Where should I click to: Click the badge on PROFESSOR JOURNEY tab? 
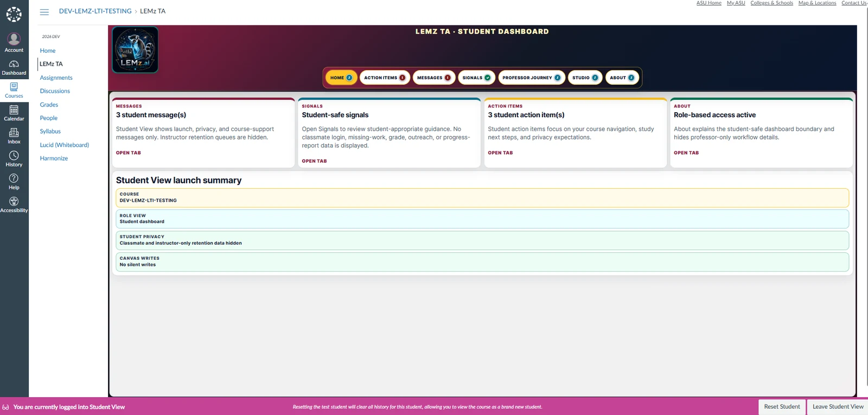(557, 78)
